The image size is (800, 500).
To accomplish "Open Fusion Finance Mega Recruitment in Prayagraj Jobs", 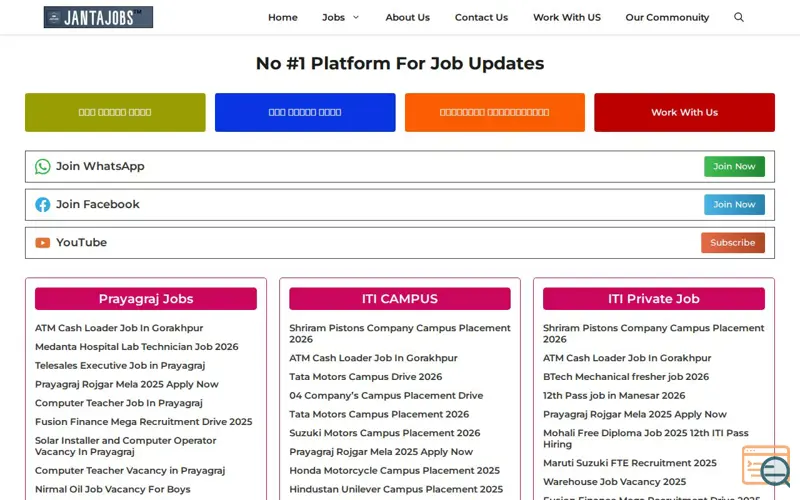I will coord(143,422).
